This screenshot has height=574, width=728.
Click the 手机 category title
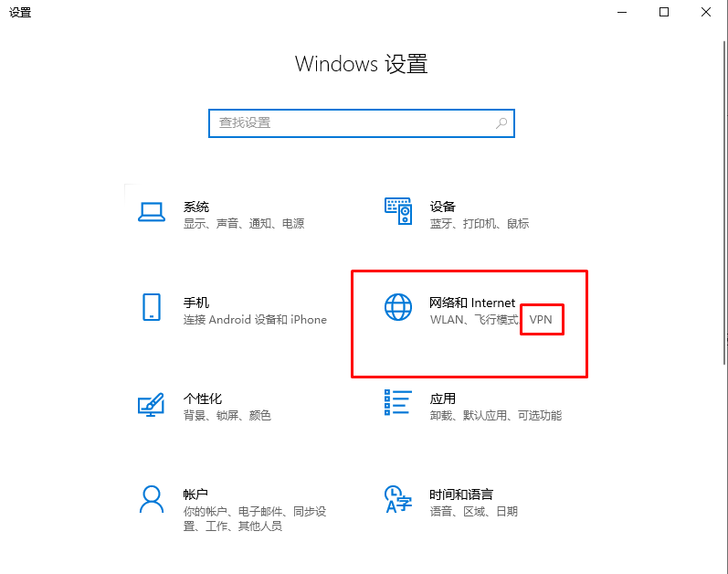[195, 303]
